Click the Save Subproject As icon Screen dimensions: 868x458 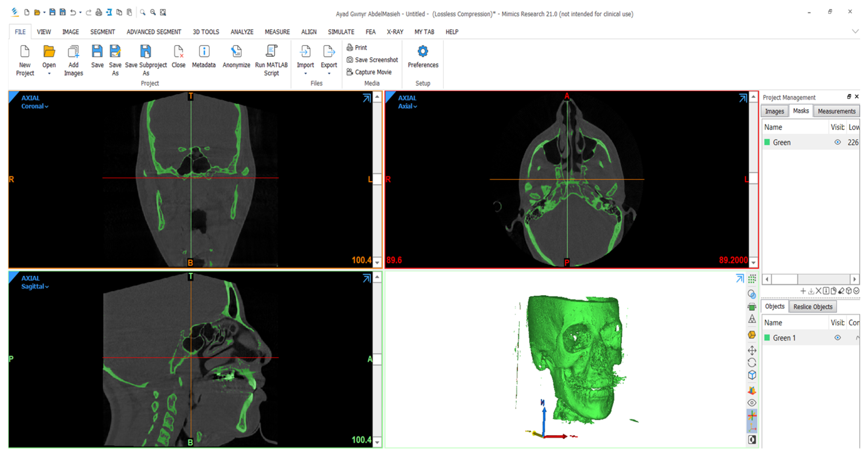(x=145, y=52)
